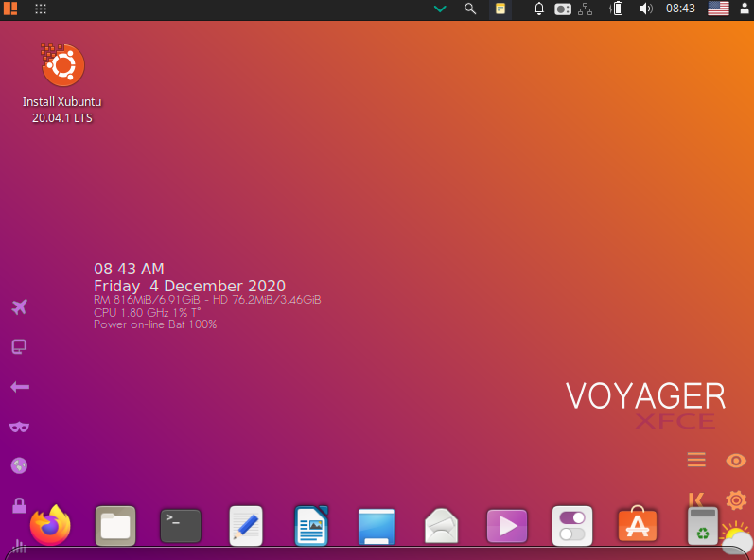This screenshot has width=754, height=560.
Task: Click the mask icon in left sidebar
Action: [19, 427]
